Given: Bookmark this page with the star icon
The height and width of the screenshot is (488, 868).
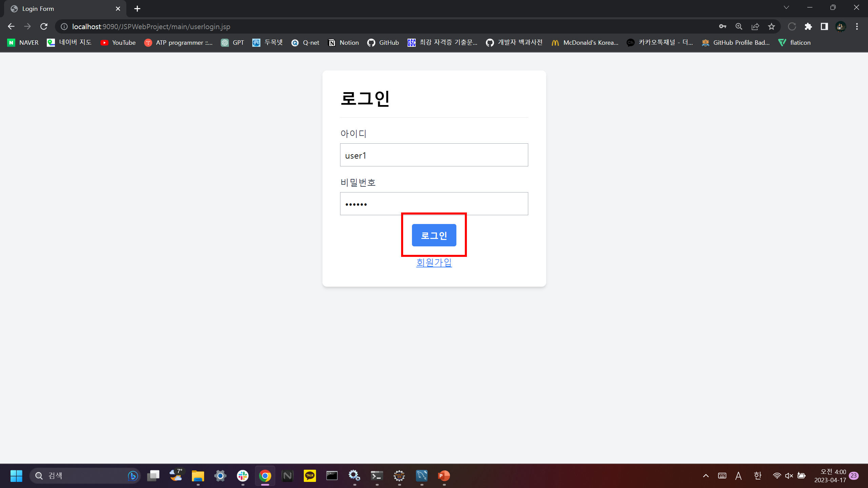Looking at the screenshot, I should pyautogui.click(x=772, y=26).
